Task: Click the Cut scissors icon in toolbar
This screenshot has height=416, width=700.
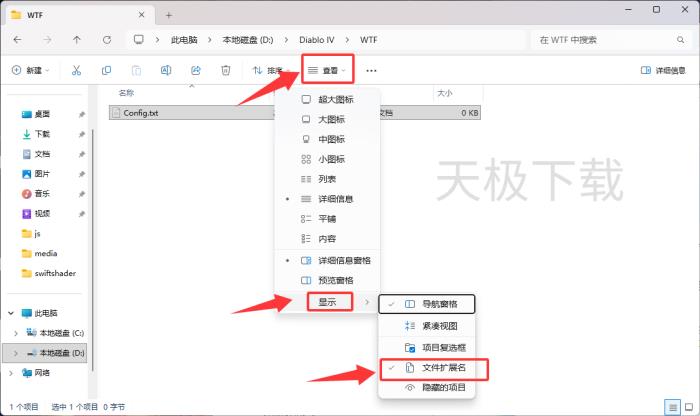Action: [76, 70]
